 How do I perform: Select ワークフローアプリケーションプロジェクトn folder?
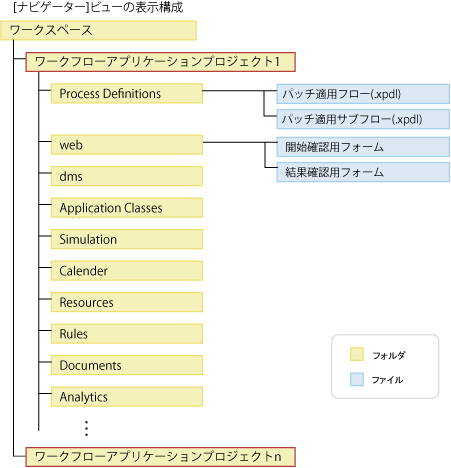[160, 457]
